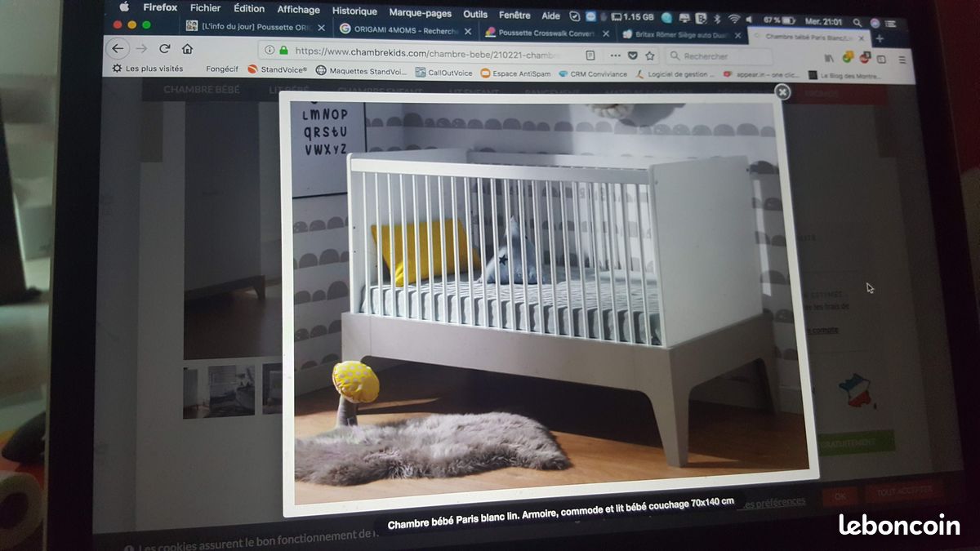The height and width of the screenshot is (551, 980).
Task: Click the browser Forward arrow button
Action: (x=141, y=49)
